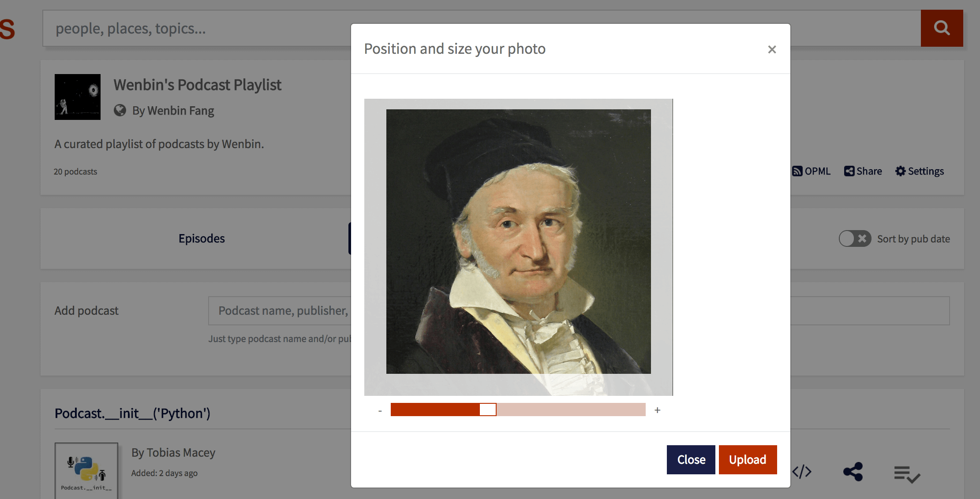Click the light part of zoom slider

571,410
